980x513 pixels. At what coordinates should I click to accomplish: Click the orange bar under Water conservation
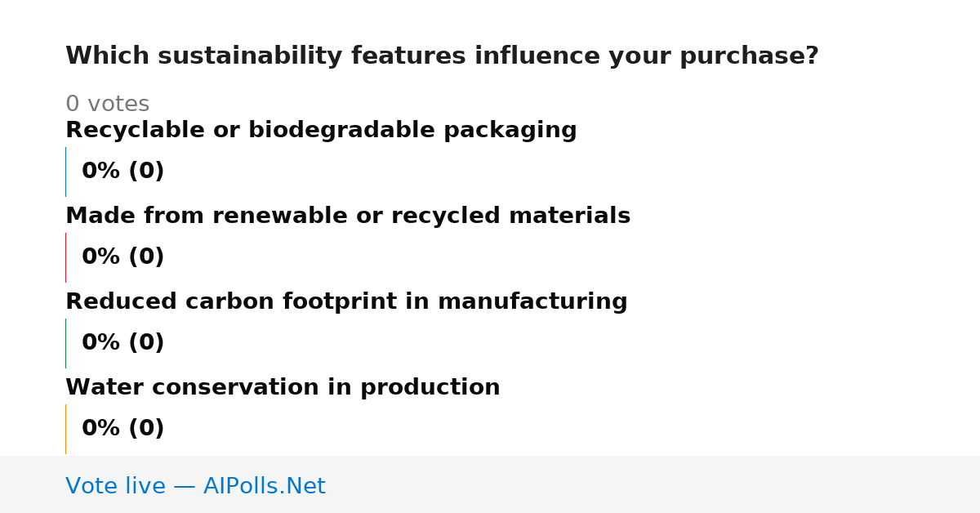point(66,429)
